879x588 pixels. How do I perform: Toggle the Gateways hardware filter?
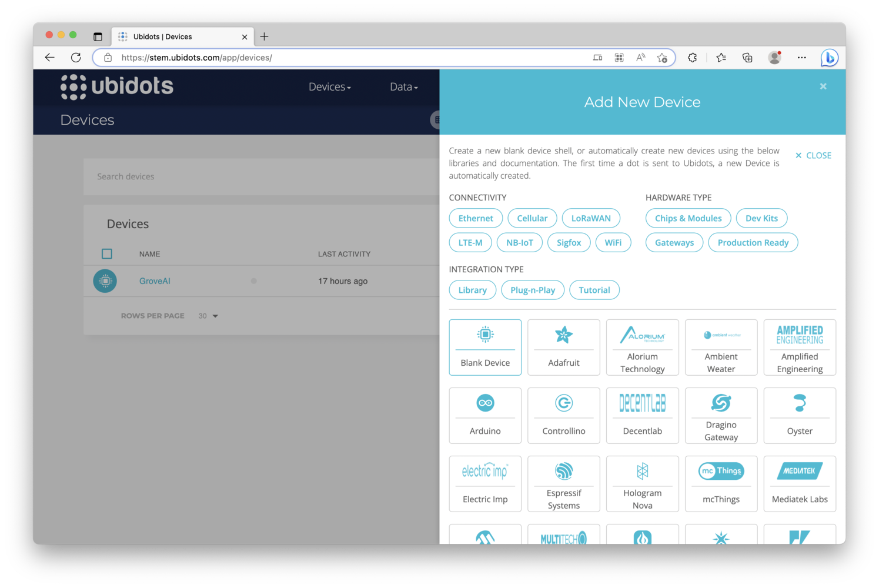click(674, 242)
